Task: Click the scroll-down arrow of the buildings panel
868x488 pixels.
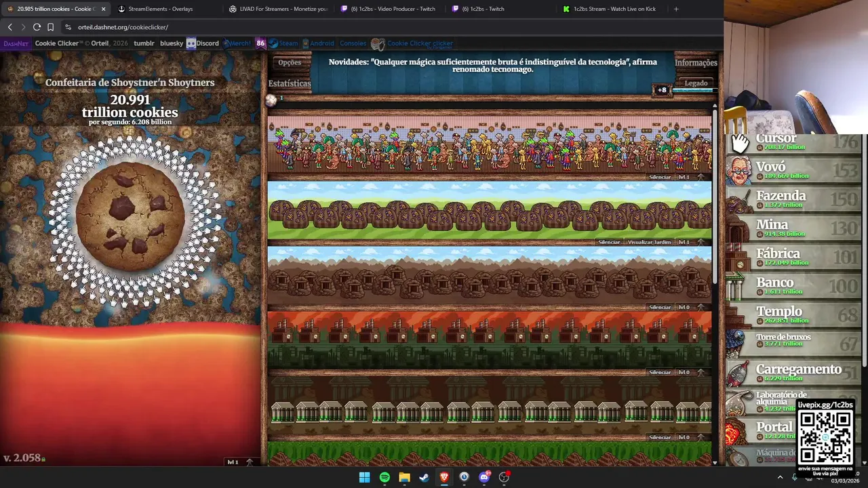Action: (x=715, y=462)
